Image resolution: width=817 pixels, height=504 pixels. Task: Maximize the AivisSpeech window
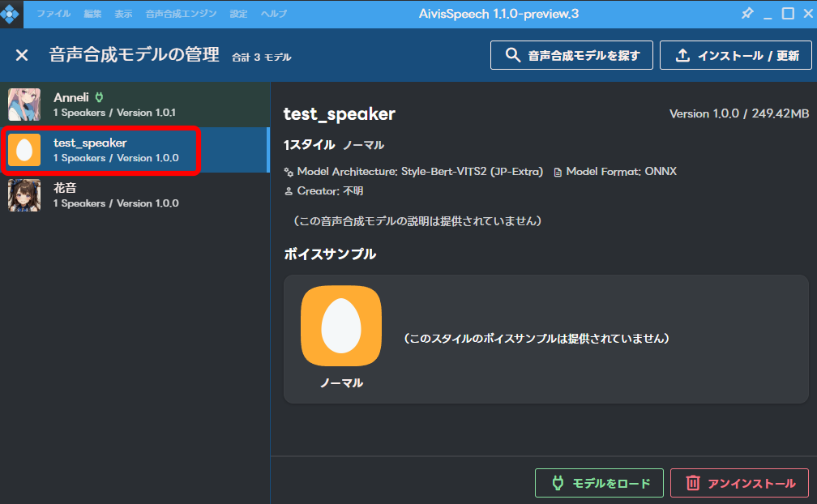tap(789, 14)
